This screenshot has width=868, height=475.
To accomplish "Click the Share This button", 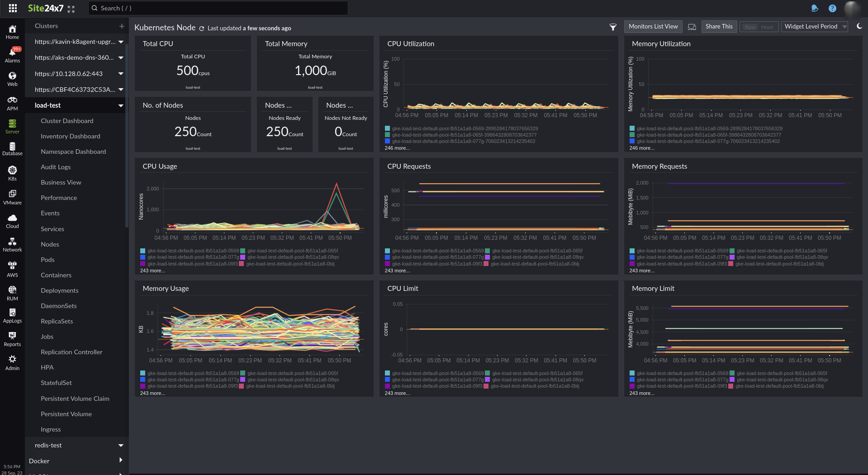I will click(x=719, y=26).
